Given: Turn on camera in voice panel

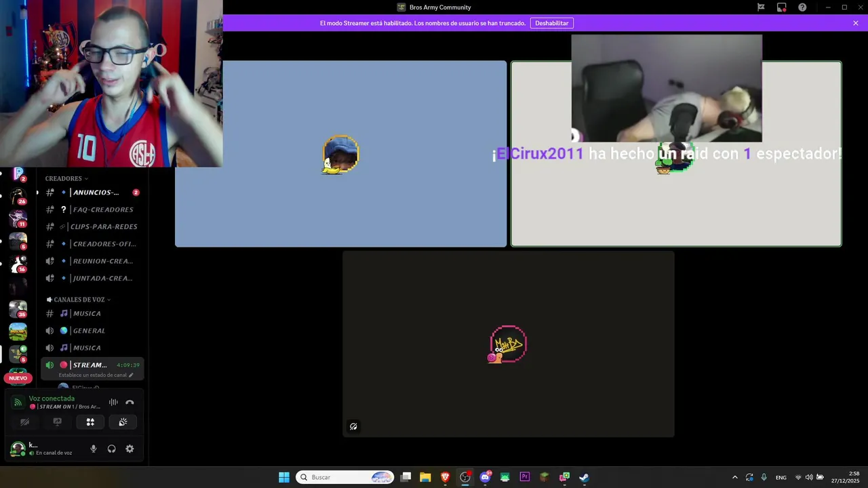Looking at the screenshot, I should click(x=25, y=422).
